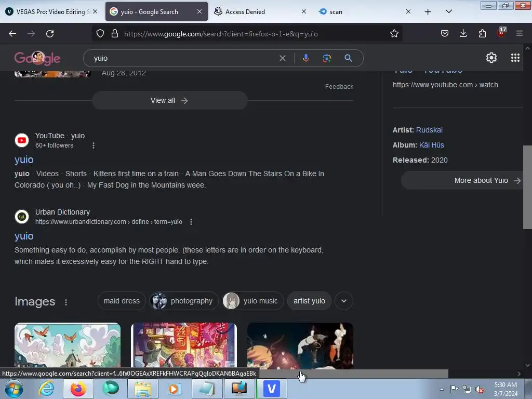Open options for Urban Dictionary result
The width and height of the screenshot is (532, 399).
[191, 222]
